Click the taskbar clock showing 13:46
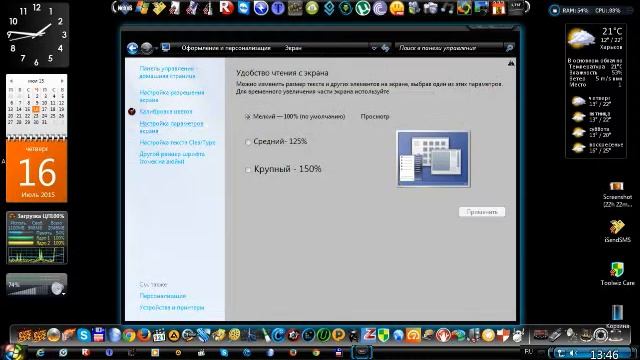640x360 pixels. (x=604, y=354)
